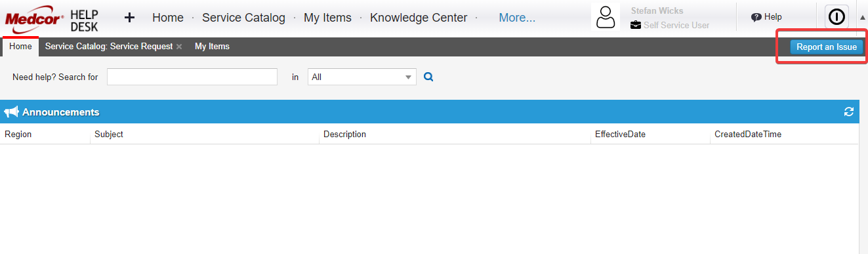Click the plus icon next to Help Desk
The image size is (868, 254).
[x=129, y=18]
